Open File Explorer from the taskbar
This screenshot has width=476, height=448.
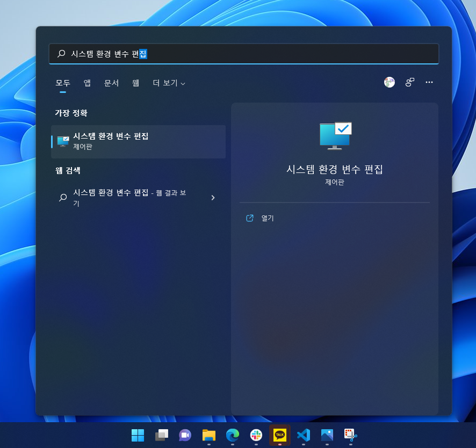click(x=209, y=435)
